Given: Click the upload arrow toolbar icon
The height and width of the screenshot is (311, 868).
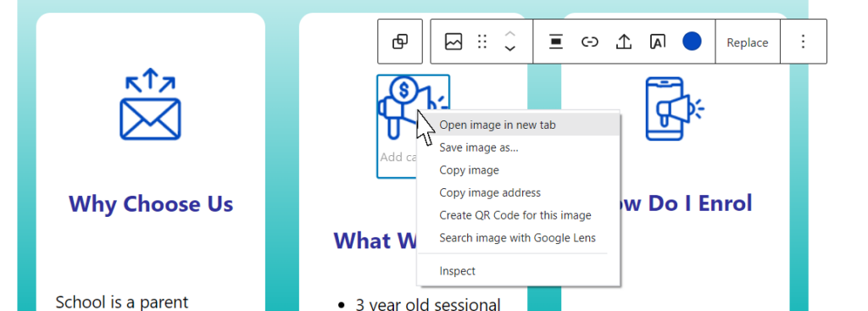Looking at the screenshot, I should coord(624,42).
